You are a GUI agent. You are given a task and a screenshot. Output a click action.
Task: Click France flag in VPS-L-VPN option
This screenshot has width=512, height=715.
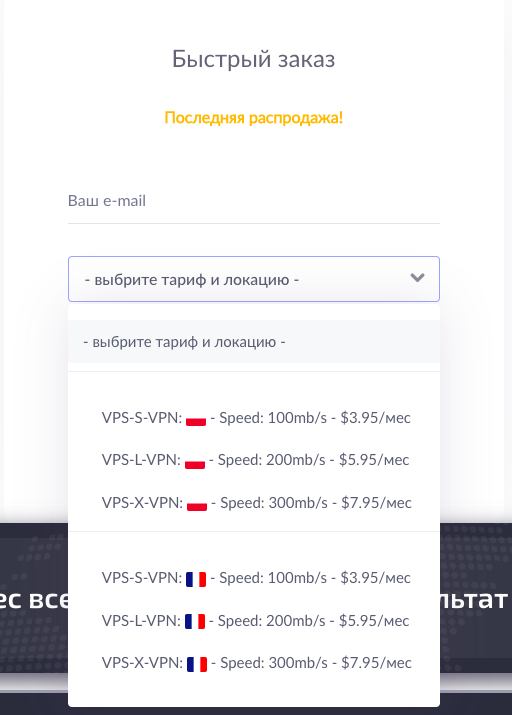(x=195, y=622)
